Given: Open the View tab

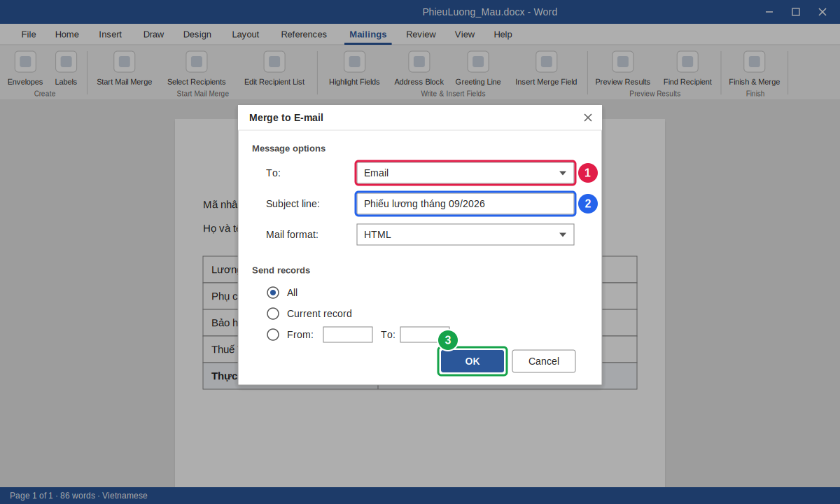Looking at the screenshot, I should point(465,34).
